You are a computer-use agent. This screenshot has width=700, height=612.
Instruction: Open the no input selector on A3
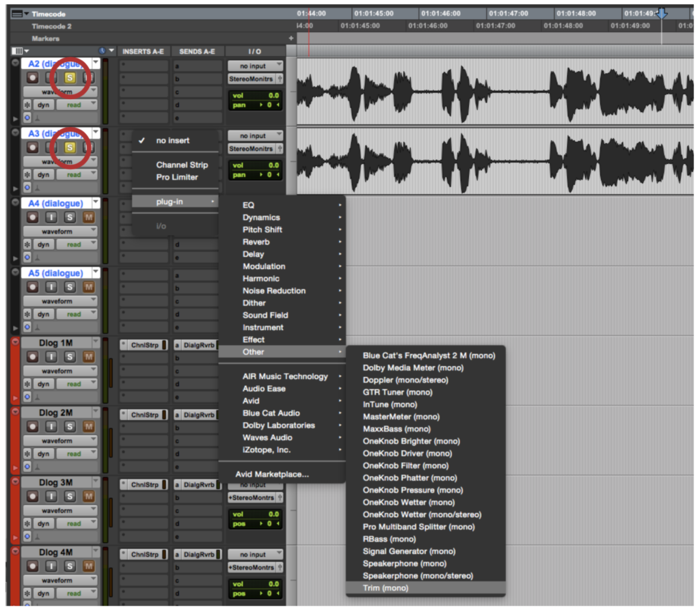pos(256,136)
